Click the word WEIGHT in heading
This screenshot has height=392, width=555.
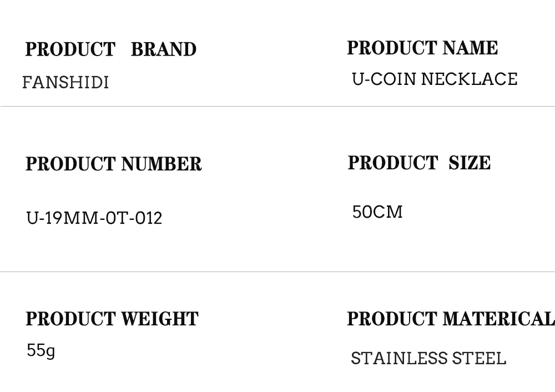pyautogui.click(x=159, y=319)
